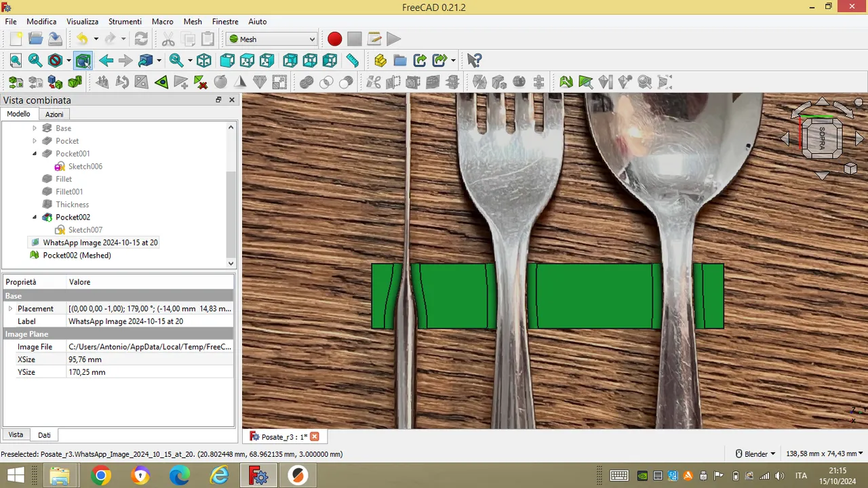
Task: Select the Fit All zoom tool
Action: coord(15,60)
